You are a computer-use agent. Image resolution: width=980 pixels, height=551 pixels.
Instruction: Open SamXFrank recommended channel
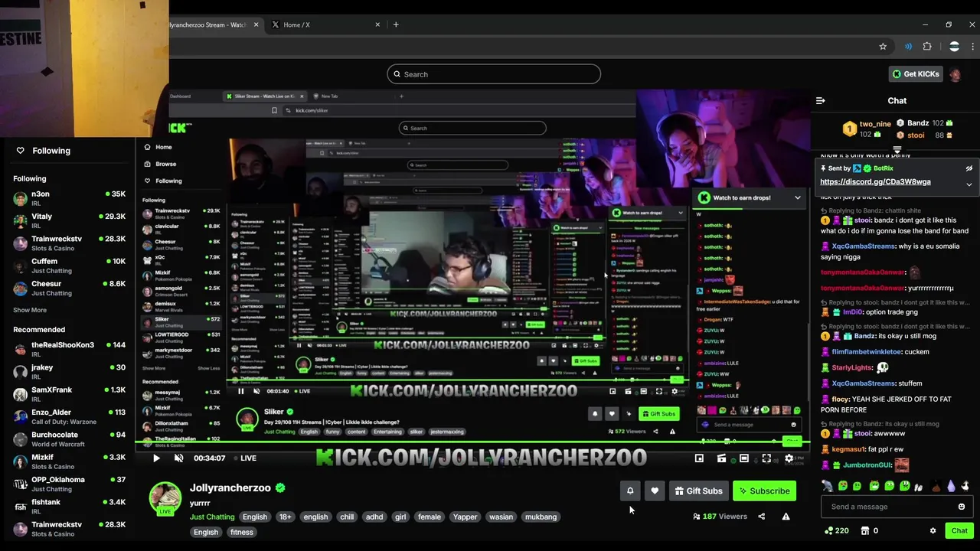coord(69,394)
